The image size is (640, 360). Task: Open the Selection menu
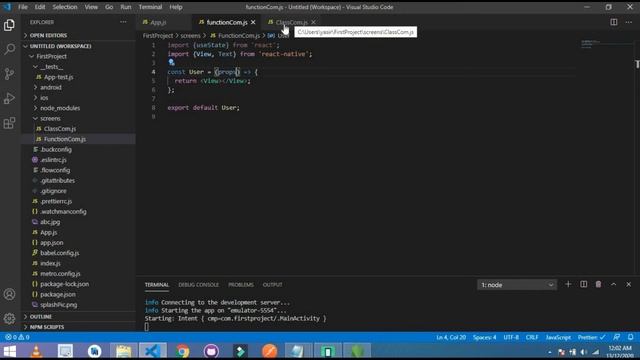64,7
